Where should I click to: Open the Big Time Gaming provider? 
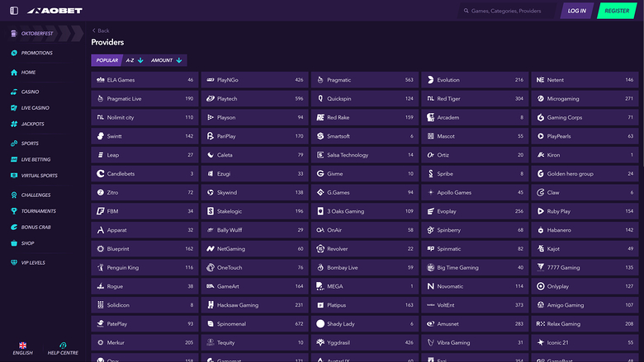(475, 268)
